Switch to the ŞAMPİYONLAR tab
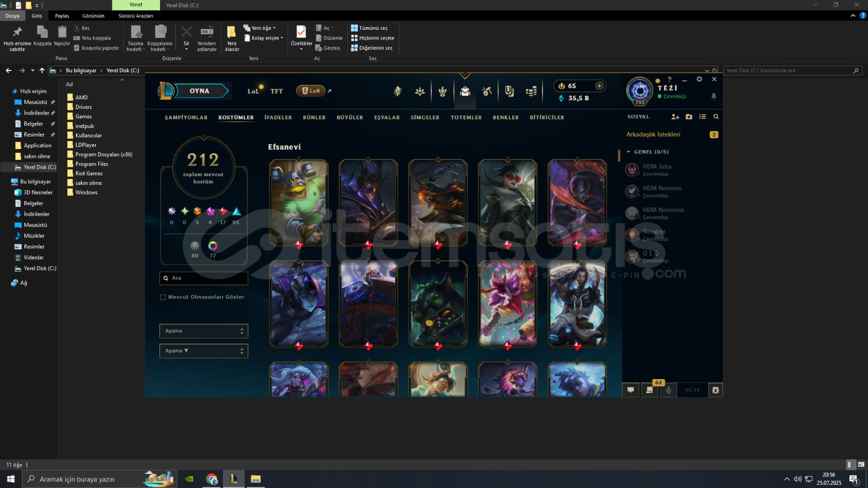 pos(186,117)
